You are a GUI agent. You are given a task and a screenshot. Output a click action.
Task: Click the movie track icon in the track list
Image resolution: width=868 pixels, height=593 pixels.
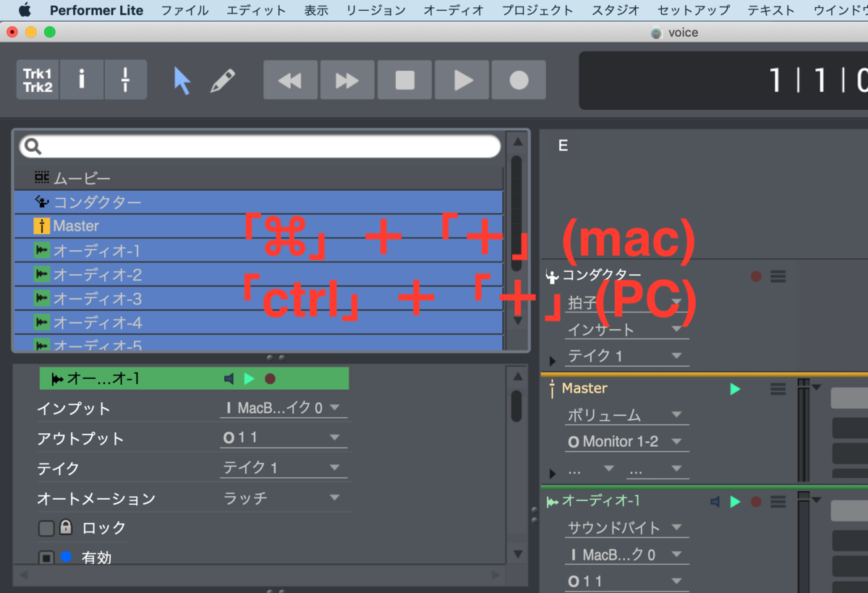[41, 177]
